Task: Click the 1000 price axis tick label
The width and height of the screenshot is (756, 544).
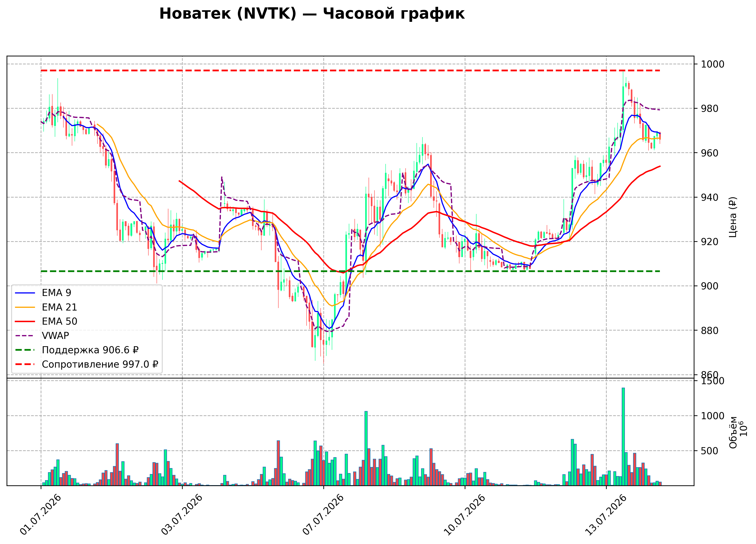Action: 712,64
